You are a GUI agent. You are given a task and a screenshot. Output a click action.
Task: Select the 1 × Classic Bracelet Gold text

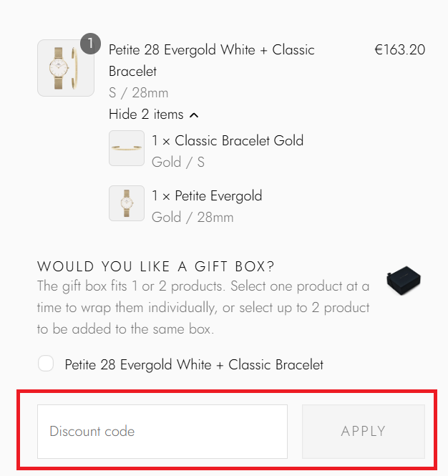[228, 140]
